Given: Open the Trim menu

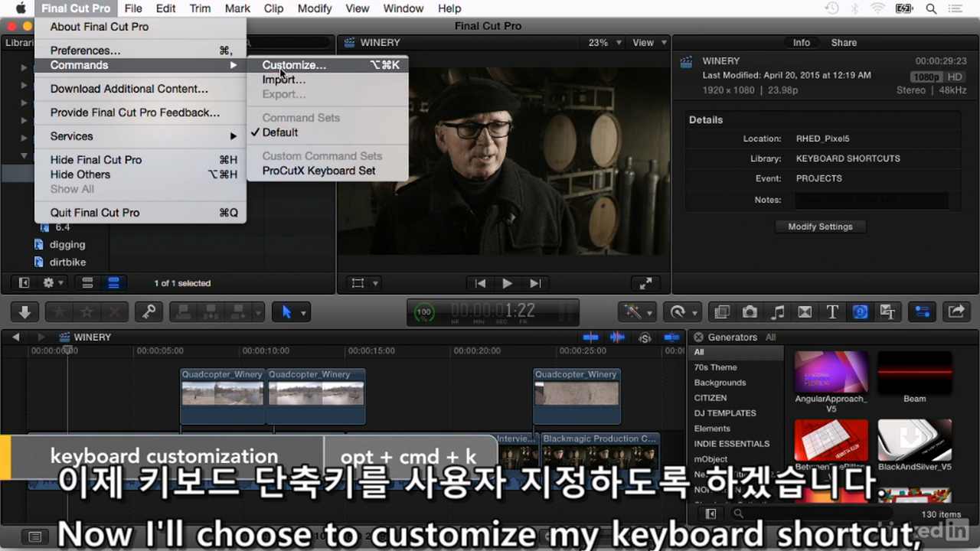Looking at the screenshot, I should pyautogui.click(x=200, y=8).
